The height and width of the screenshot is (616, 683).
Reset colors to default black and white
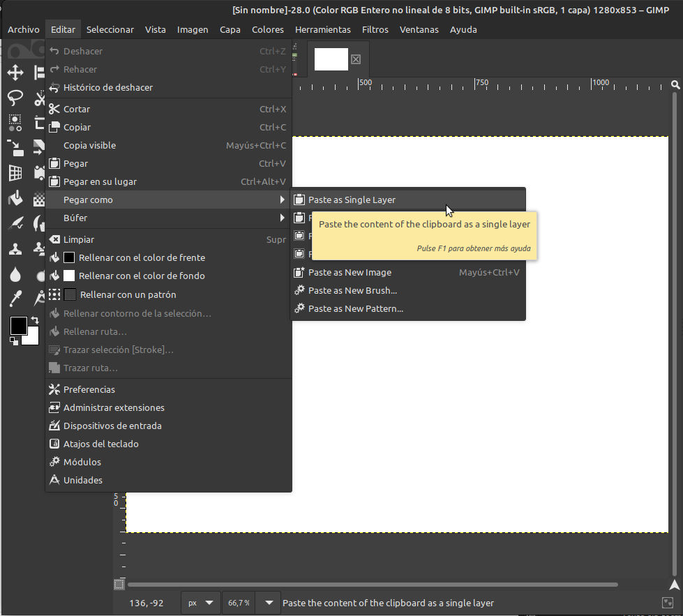click(13, 342)
